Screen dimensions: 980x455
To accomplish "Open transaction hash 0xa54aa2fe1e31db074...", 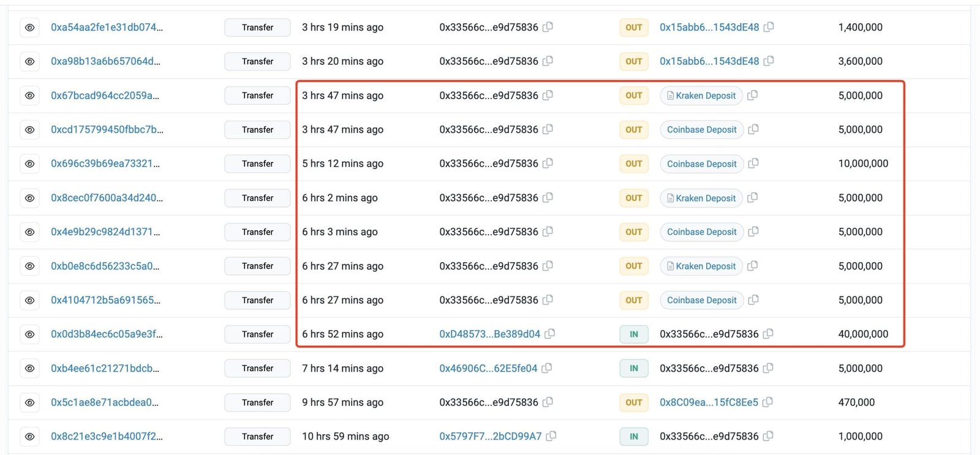I will [x=107, y=28].
